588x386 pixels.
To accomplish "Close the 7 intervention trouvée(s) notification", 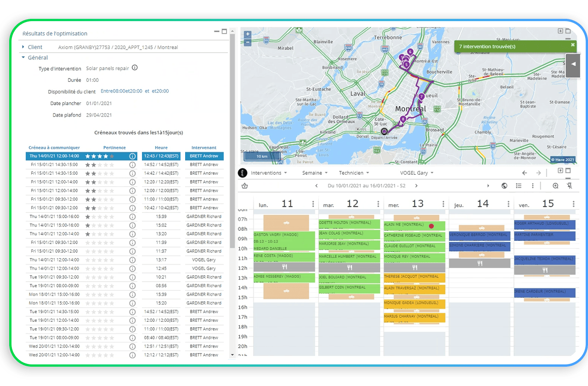I will [x=573, y=45].
